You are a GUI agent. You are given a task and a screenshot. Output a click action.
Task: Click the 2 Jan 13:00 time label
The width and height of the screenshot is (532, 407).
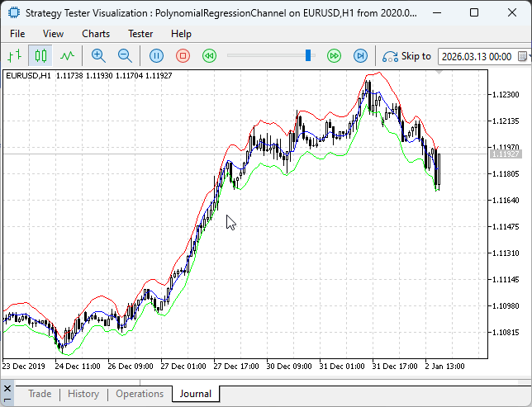pyautogui.click(x=444, y=367)
